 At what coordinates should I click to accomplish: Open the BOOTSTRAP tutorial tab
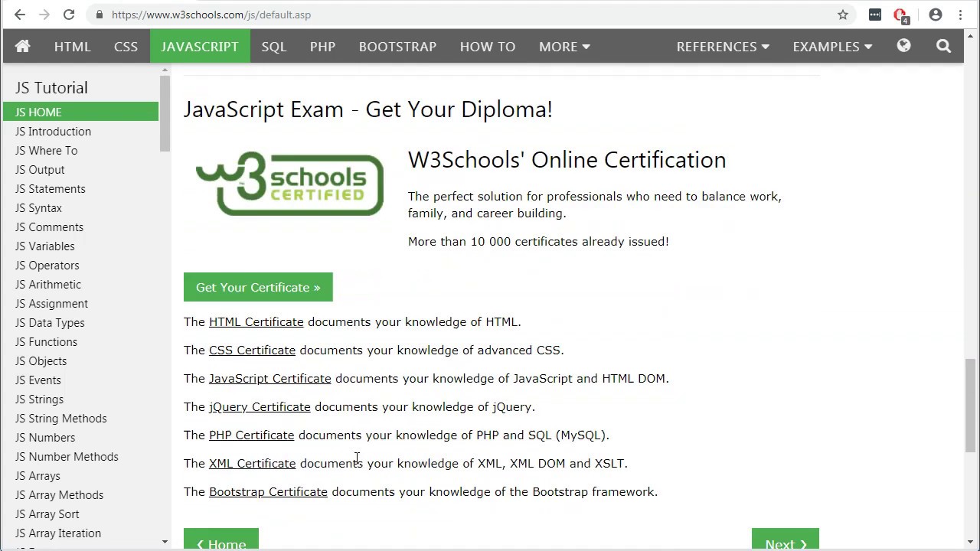point(397,46)
